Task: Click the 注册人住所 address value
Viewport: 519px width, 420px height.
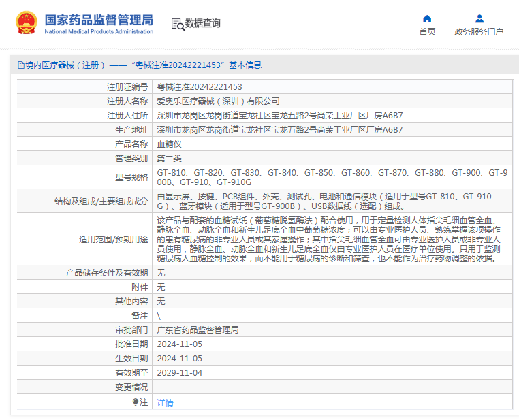Action: coord(280,116)
